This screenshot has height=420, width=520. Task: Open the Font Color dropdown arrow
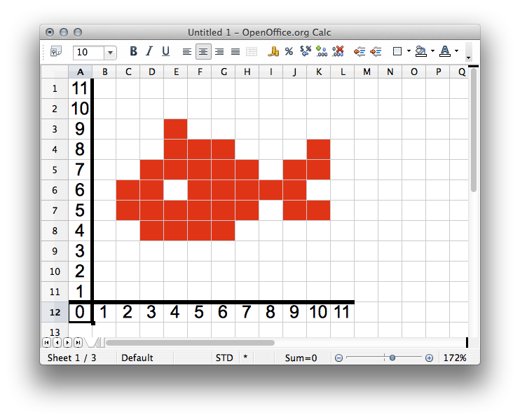456,51
